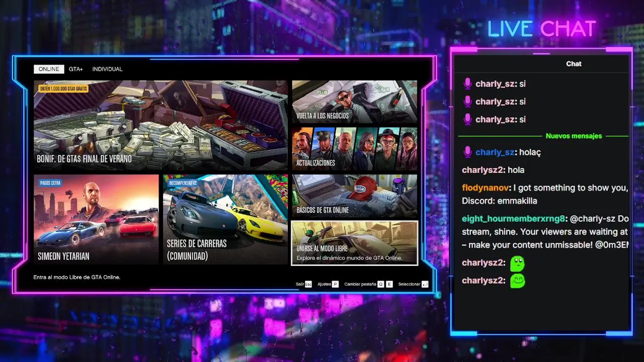
Task: Click the @charly-sz mention in chat
Action: (592, 219)
